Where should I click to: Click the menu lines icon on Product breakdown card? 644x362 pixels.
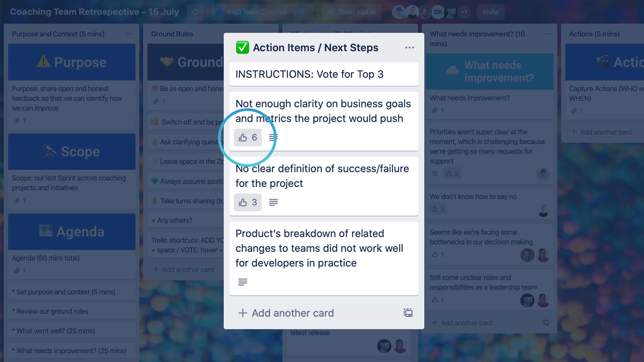[x=243, y=282]
